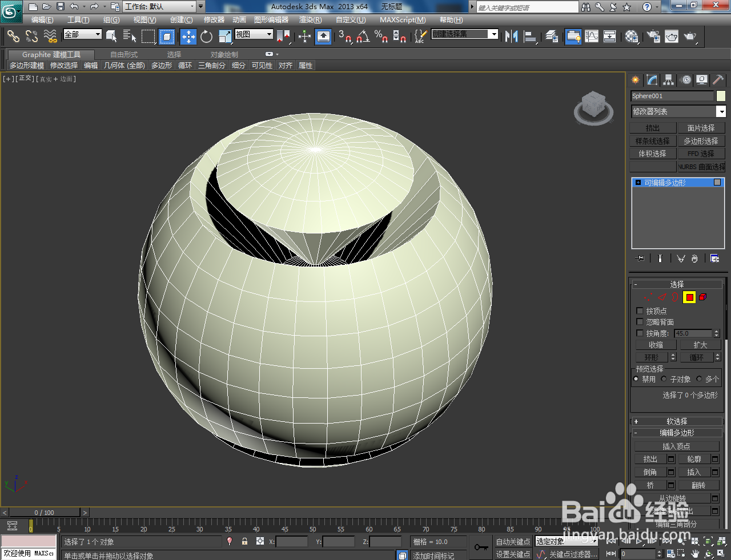The width and height of the screenshot is (731, 560).
Task: Open the 视图 reference coordinate dropdown
Action: tap(253, 33)
